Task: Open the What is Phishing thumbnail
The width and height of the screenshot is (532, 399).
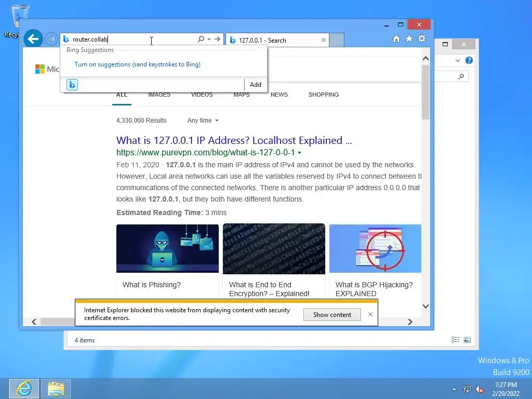Action: tap(168, 248)
